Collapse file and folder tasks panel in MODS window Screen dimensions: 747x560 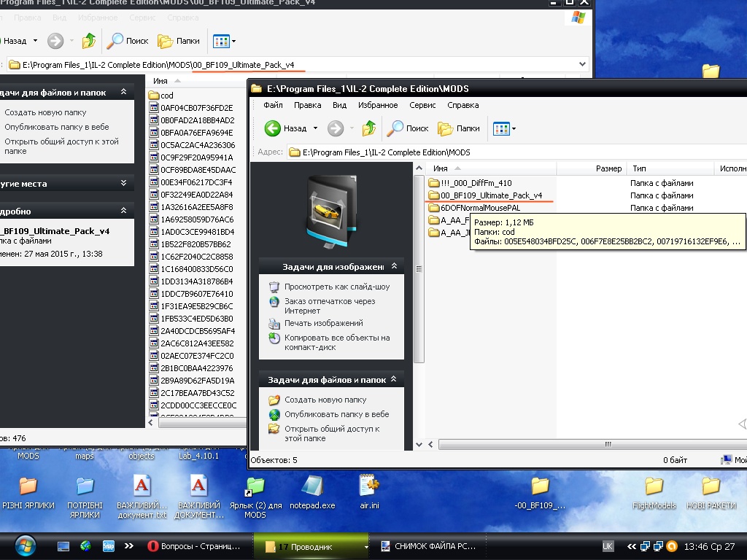[394, 380]
